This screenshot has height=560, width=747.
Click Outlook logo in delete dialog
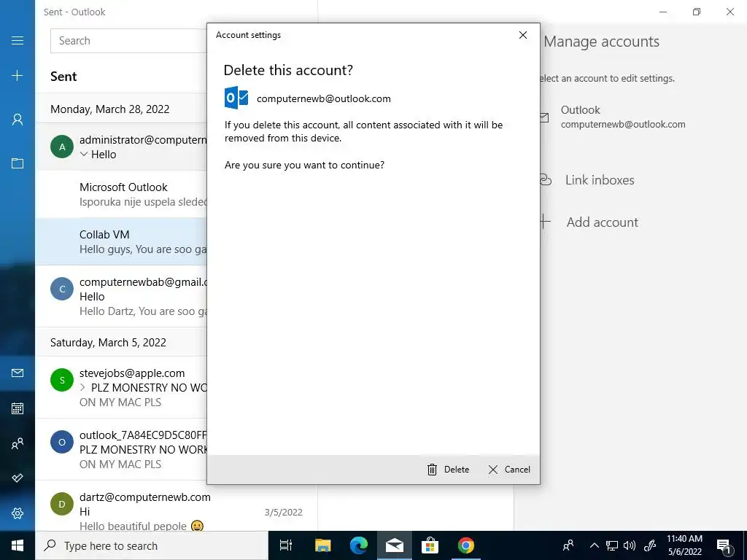pos(236,98)
